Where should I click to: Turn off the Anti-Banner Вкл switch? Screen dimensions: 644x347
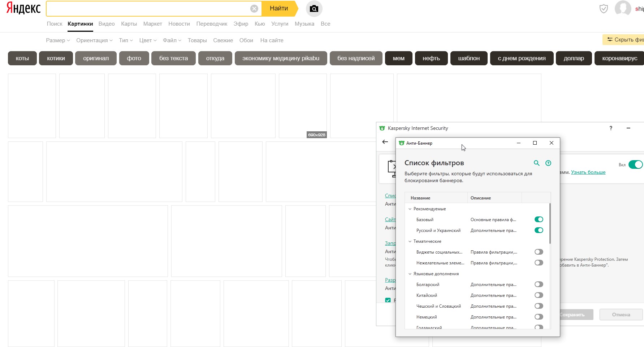point(636,164)
